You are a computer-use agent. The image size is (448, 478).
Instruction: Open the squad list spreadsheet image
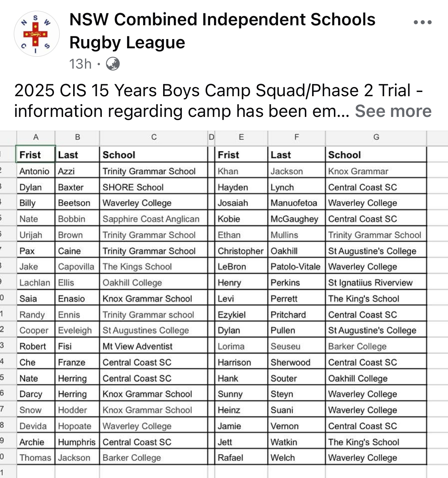224,304
